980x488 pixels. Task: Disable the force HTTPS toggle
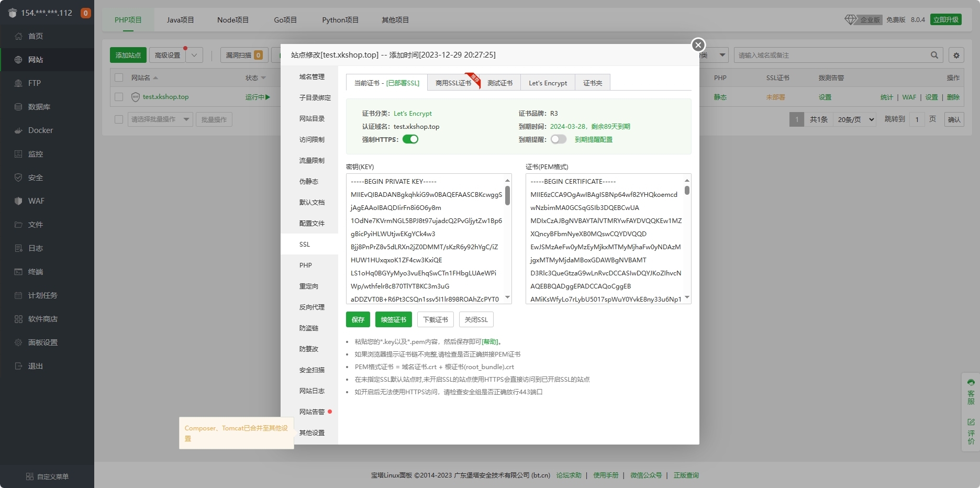pyautogui.click(x=410, y=139)
